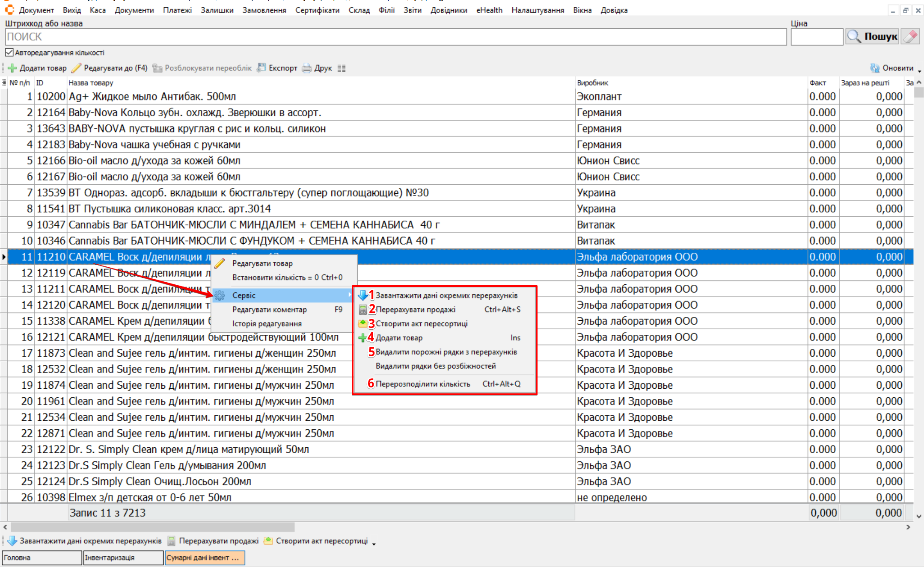
Task: Click the Оновити refresh icon
Action: [x=875, y=68]
